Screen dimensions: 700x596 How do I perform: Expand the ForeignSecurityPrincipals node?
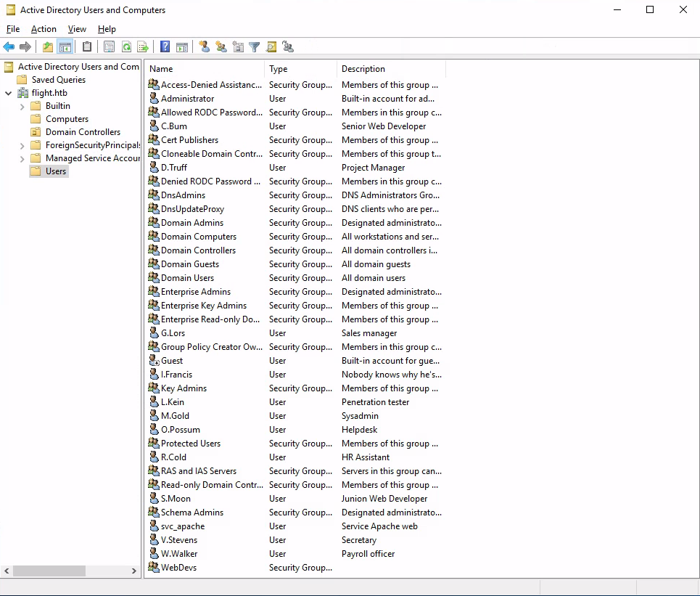click(22, 146)
